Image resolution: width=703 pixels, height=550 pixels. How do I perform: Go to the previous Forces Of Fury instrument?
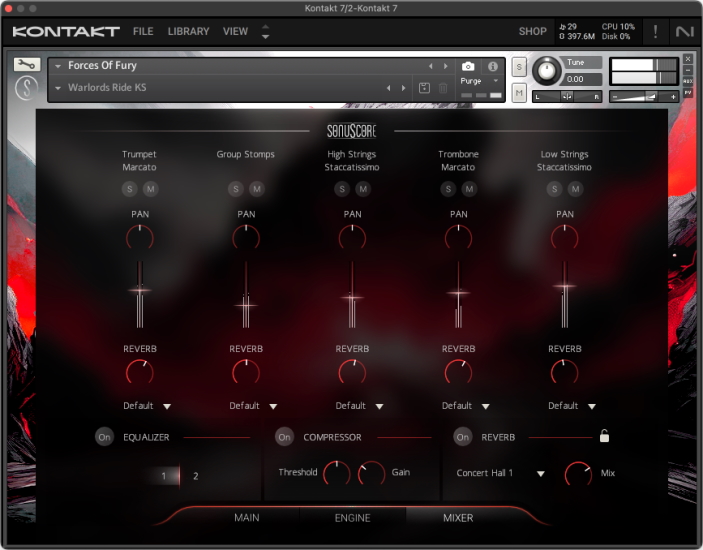coord(431,66)
